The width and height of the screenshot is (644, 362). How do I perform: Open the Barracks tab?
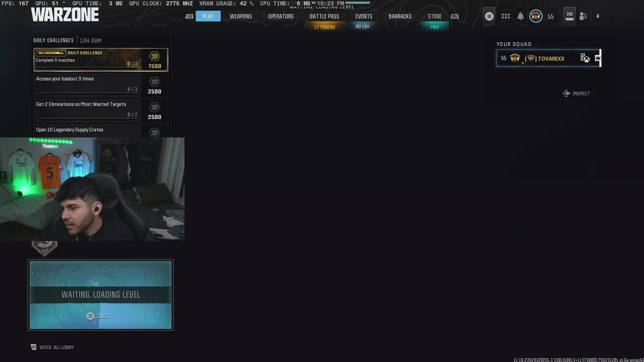(400, 16)
